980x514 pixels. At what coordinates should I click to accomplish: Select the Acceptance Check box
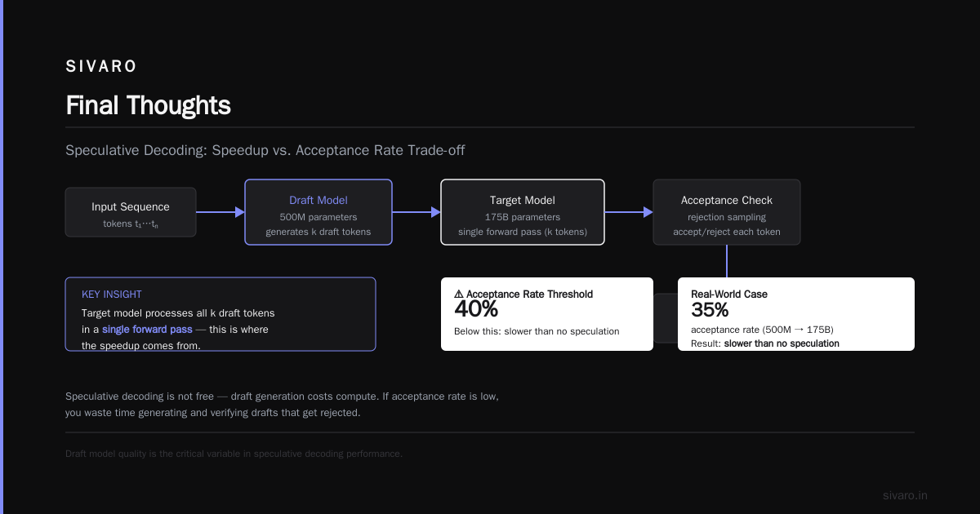pos(727,212)
